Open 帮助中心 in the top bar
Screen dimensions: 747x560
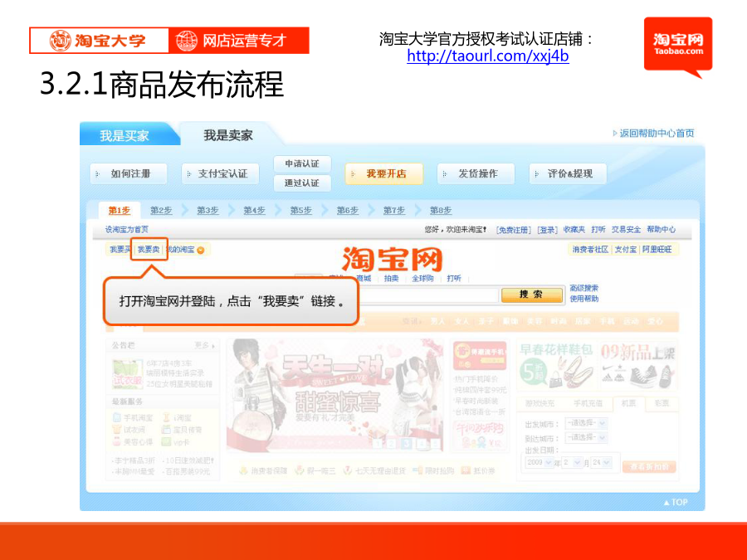point(662,230)
